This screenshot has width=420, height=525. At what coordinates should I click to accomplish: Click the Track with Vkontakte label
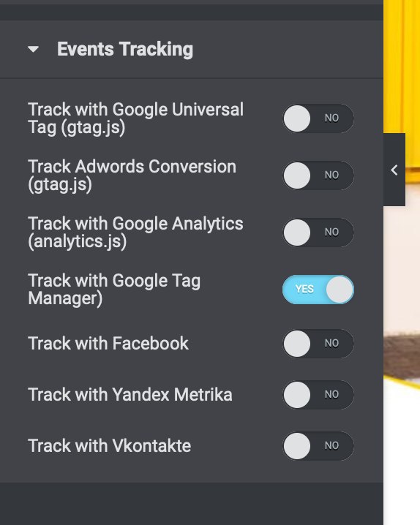[x=109, y=445]
